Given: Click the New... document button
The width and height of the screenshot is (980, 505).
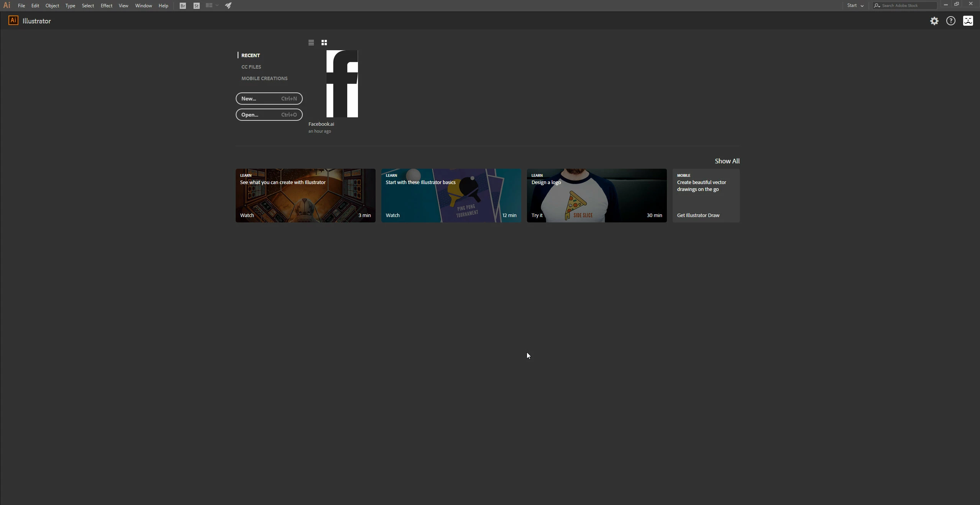Looking at the screenshot, I should click(x=269, y=99).
